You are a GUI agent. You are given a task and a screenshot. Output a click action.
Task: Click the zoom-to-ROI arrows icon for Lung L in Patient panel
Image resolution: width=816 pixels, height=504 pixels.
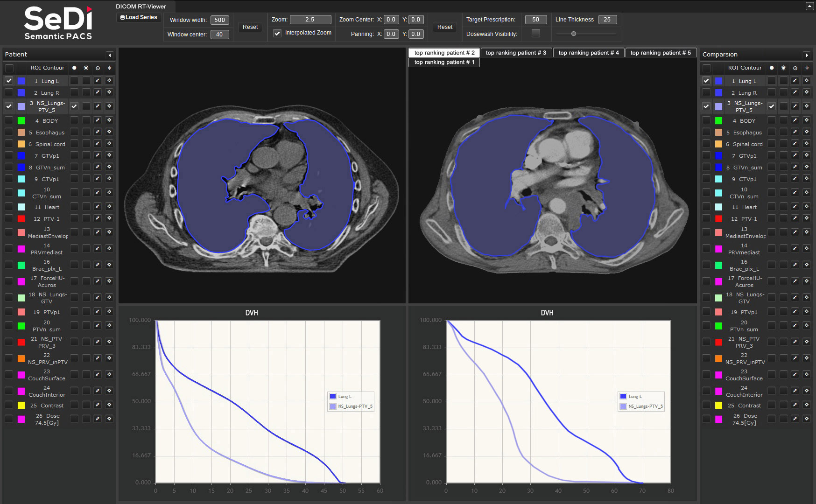click(x=98, y=81)
